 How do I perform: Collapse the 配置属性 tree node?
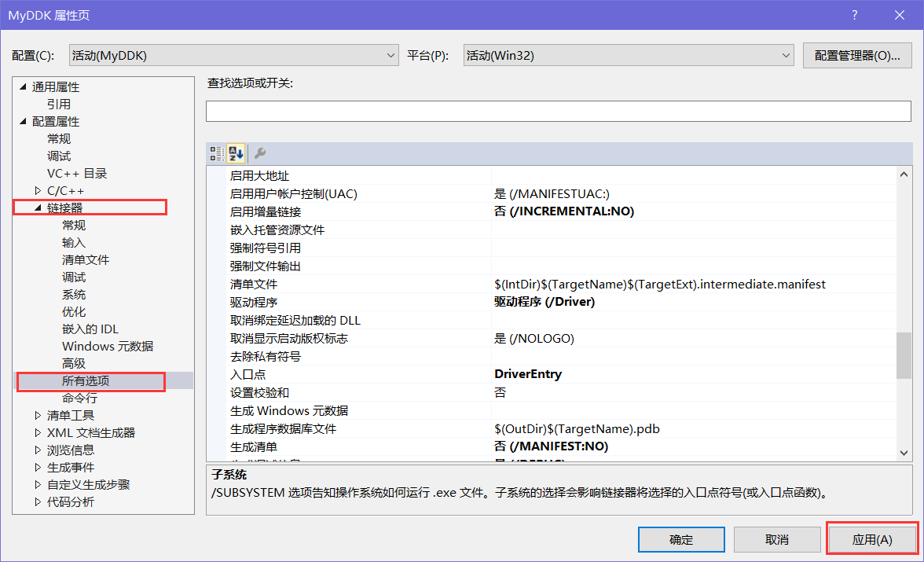coord(24,122)
